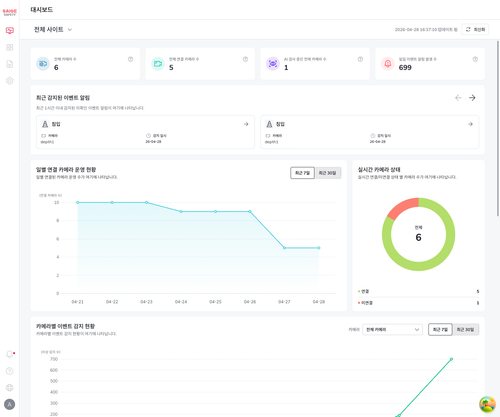Click the 04-24 data point on camera chart
Screen dimensions: 500x417
click(181, 211)
